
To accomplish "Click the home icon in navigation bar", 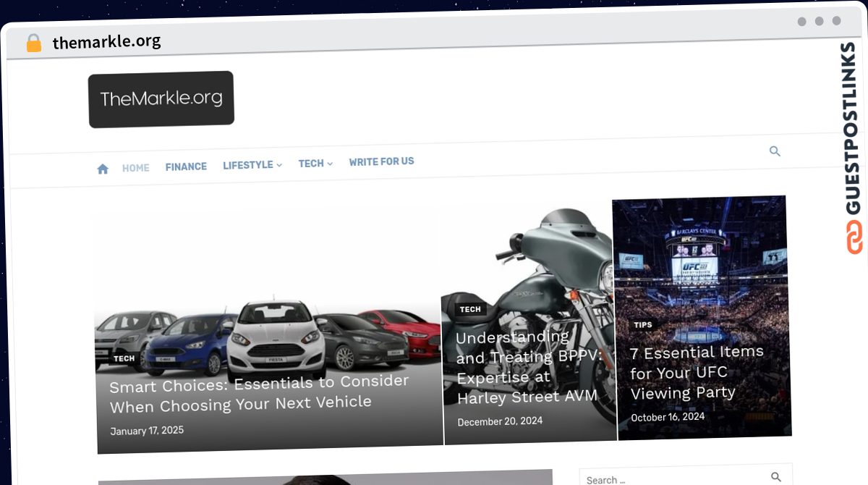I will tap(103, 169).
